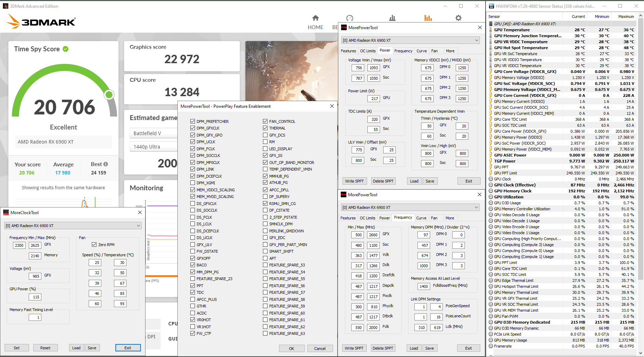Click the HWiNFO scrollbar down arrow
This screenshot has height=357, width=644.
641,353
